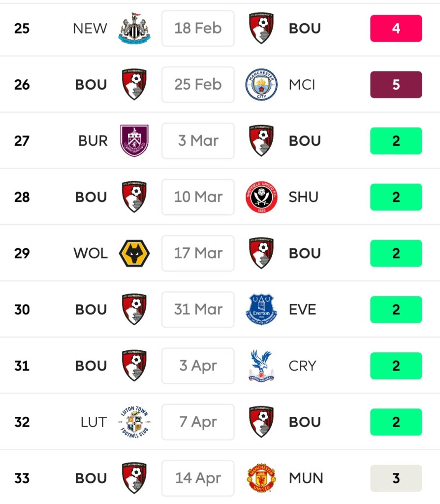Click the MUN team label
440x504 pixels.
[306, 478]
